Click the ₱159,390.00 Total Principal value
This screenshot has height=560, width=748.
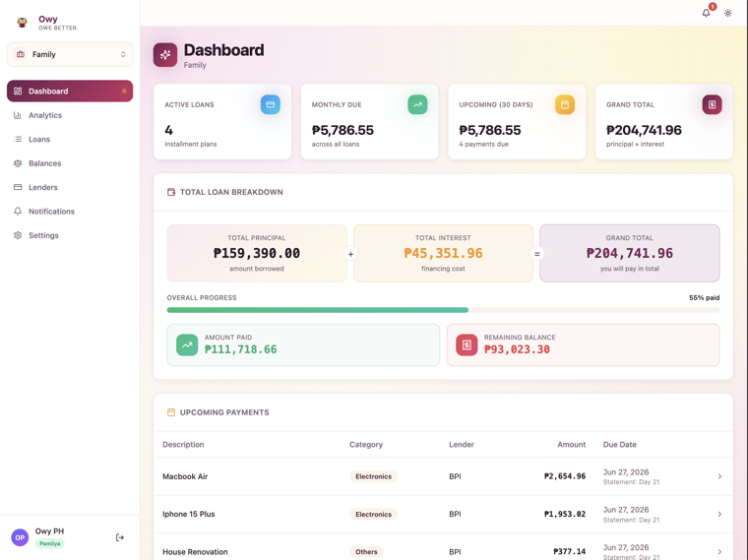[x=257, y=253]
